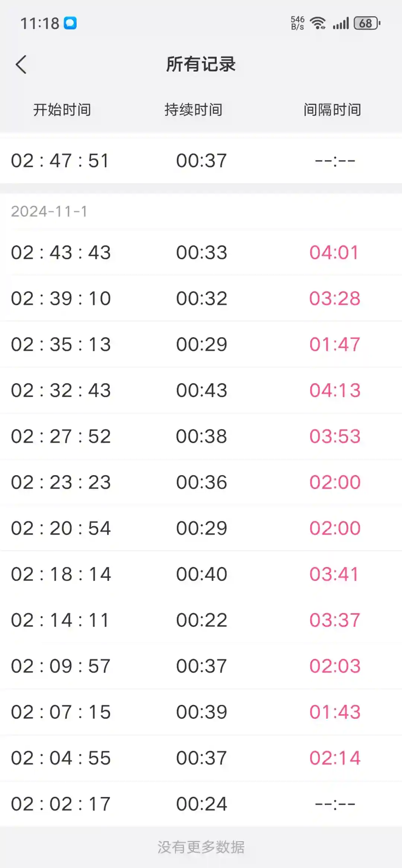Tap the 间隔时间 column header
This screenshot has width=402, height=868.
332,110
